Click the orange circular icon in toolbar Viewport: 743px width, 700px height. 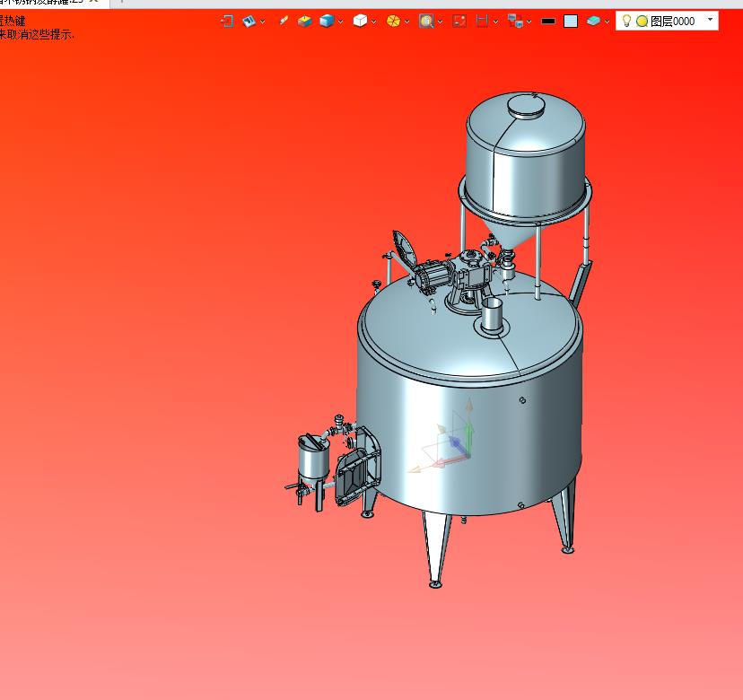pos(393,21)
